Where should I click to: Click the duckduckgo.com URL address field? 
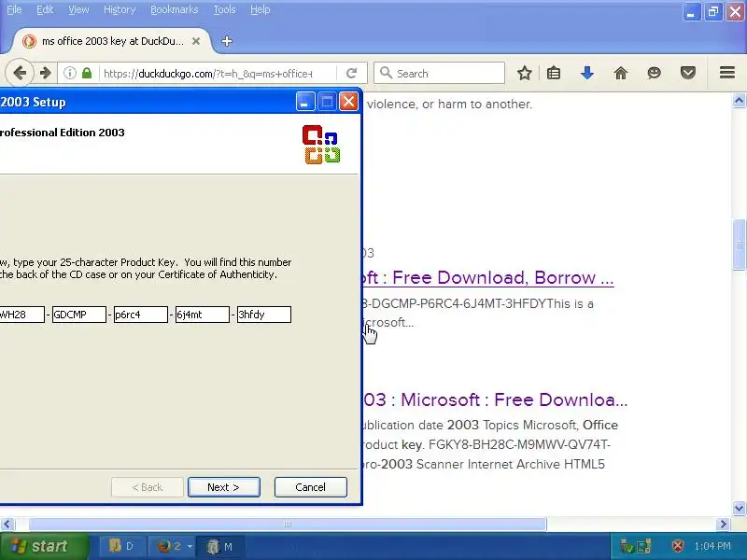[x=208, y=74]
